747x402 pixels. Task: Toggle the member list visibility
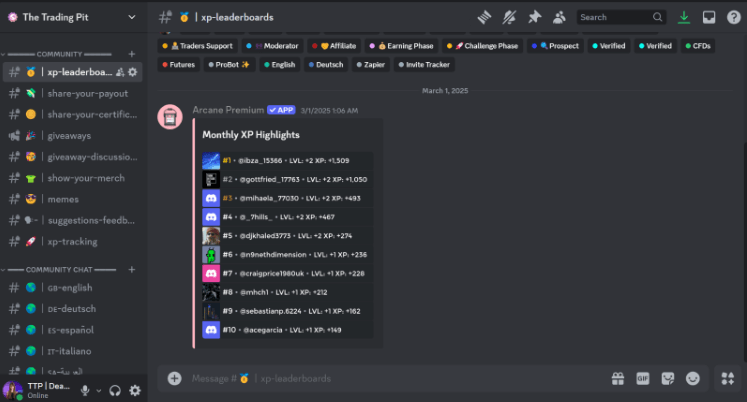pyautogui.click(x=559, y=17)
